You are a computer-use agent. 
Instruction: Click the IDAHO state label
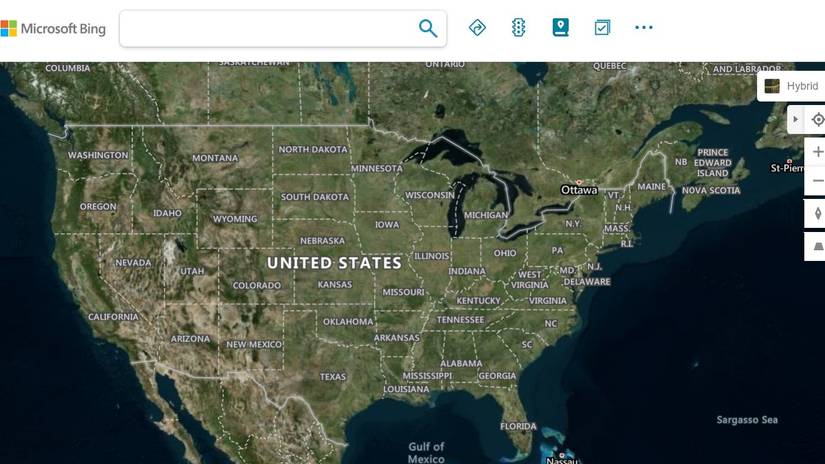[167, 213]
